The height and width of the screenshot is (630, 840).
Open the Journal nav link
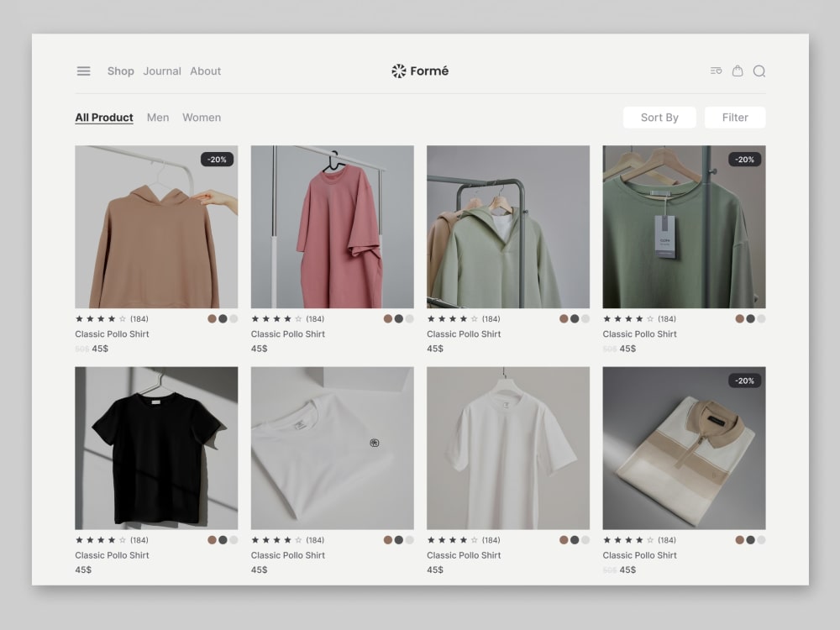[162, 71]
